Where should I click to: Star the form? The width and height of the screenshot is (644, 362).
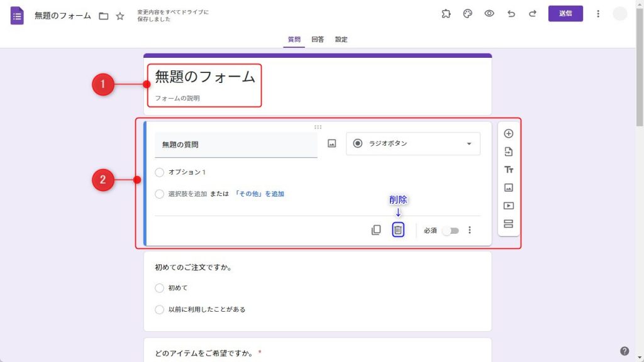tap(120, 16)
